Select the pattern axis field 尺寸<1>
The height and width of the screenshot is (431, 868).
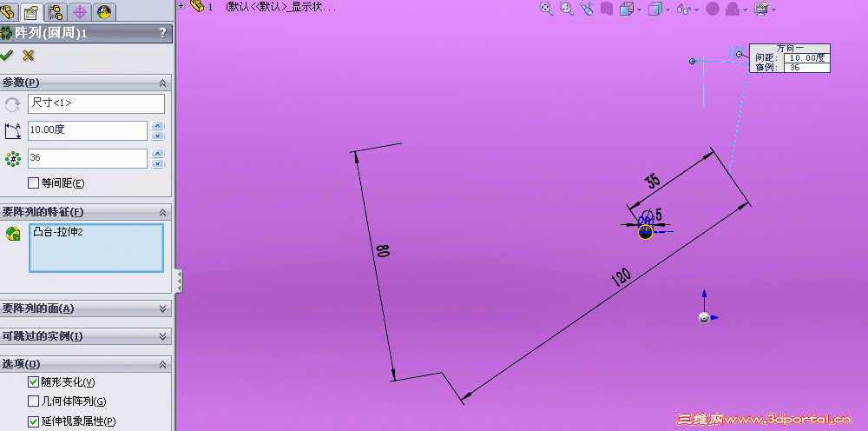(x=96, y=103)
